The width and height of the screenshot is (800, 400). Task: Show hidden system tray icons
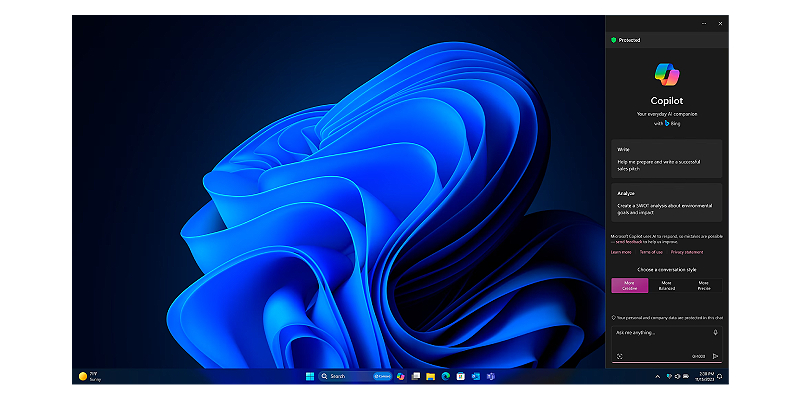(657, 377)
